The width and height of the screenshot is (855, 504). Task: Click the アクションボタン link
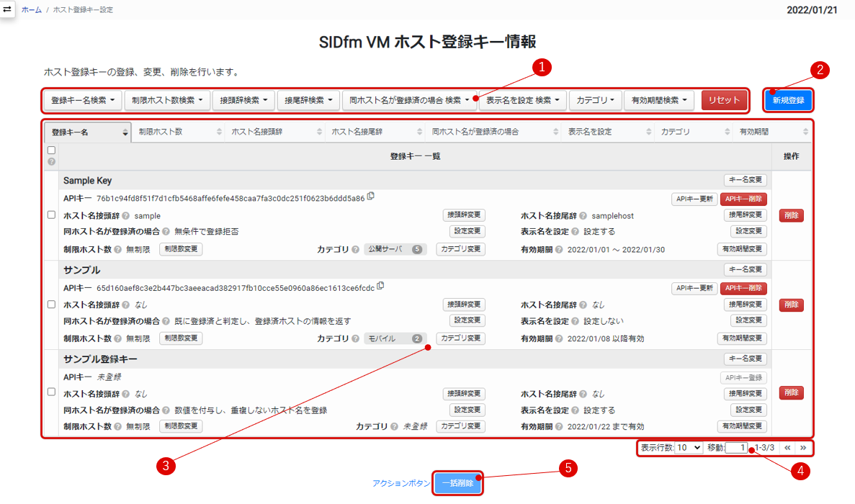pos(401,483)
